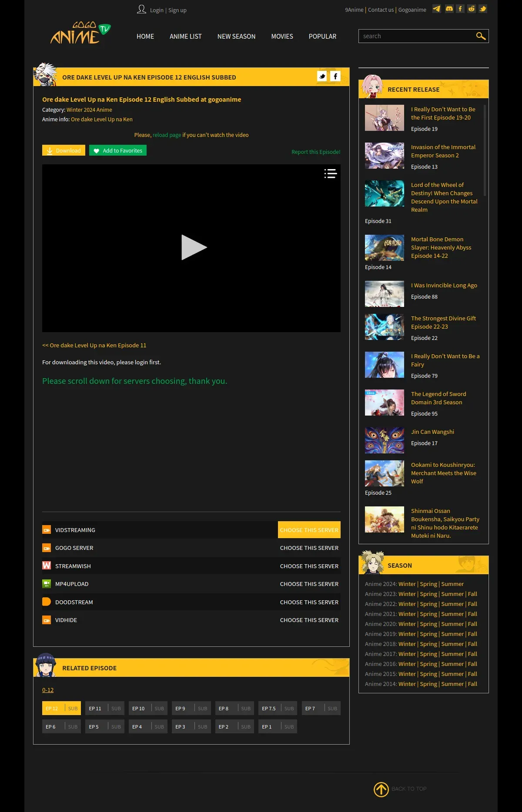The height and width of the screenshot is (812, 522).
Task: Select the 0-12 episode range tab
Action: click(x=48, y=690)
